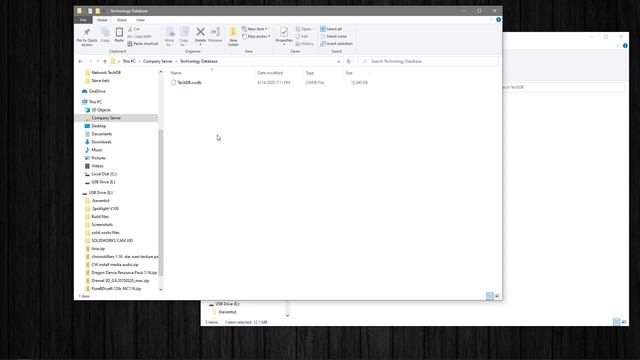Screen dimensions: 640x360
Task: Click Copy path in Clipboard group
Action: click(139, 36)
